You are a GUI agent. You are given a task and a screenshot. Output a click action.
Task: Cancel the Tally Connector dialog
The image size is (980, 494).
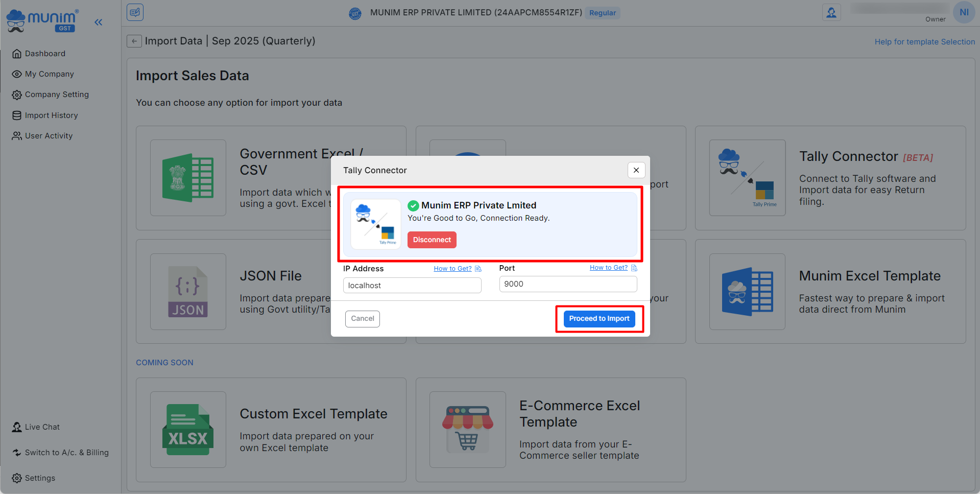coord(362,319)
